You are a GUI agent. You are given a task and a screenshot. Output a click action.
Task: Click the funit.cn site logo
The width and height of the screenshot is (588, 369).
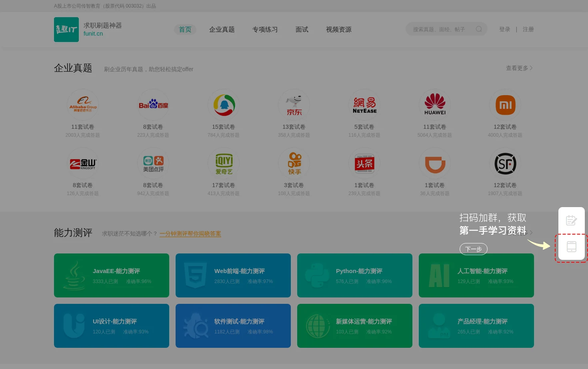click(x=66, y=30)
